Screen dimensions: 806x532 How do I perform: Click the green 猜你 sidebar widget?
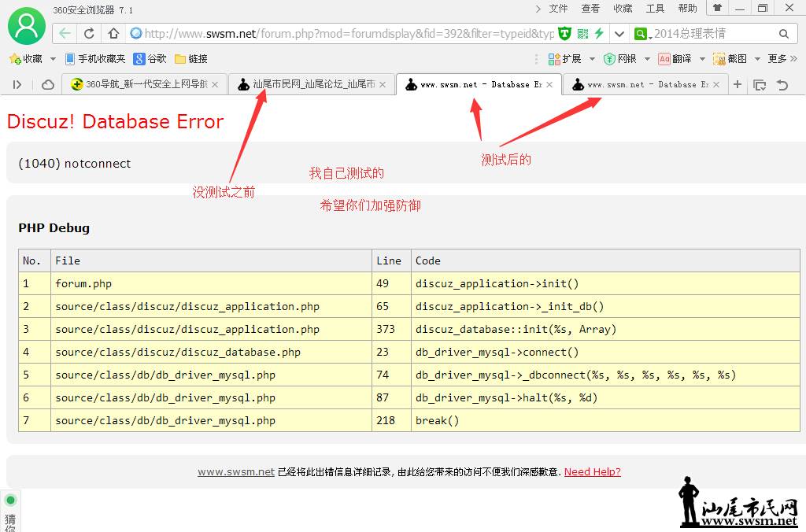[10, 512]
